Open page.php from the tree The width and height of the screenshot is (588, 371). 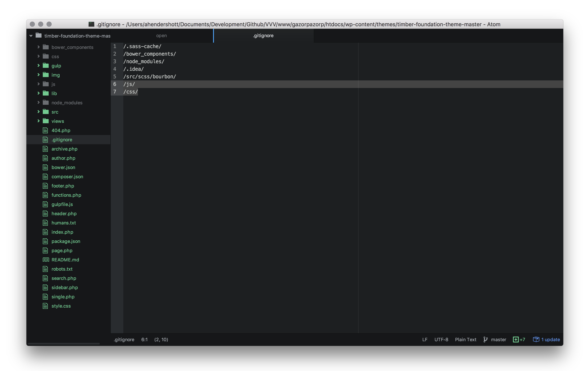point(62,250)
